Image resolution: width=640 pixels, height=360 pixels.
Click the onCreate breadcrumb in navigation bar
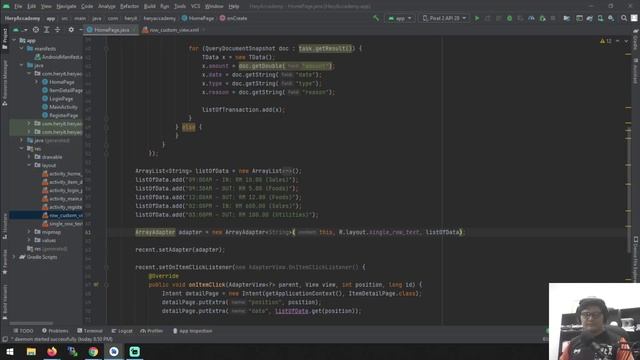[x=233, y=18]
